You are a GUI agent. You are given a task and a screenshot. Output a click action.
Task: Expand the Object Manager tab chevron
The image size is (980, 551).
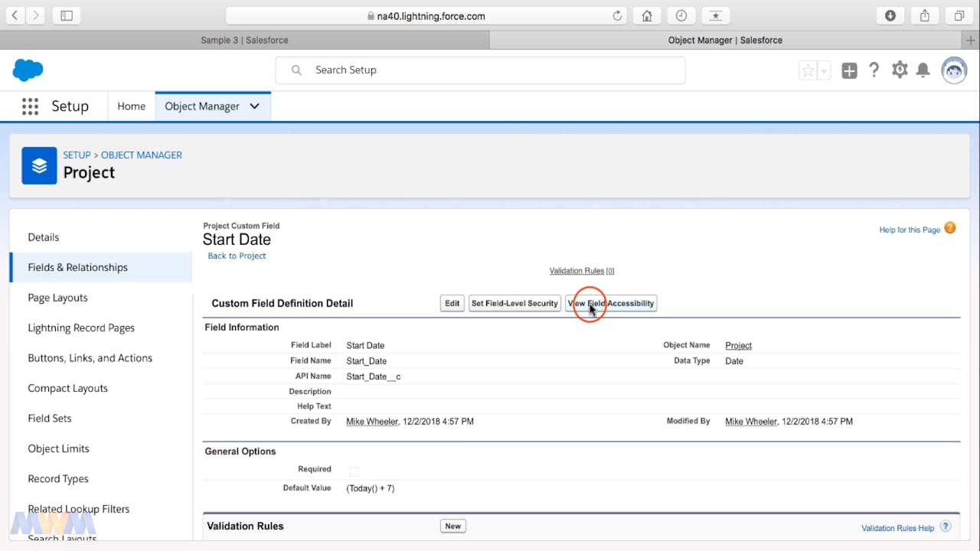pos(254,106)
